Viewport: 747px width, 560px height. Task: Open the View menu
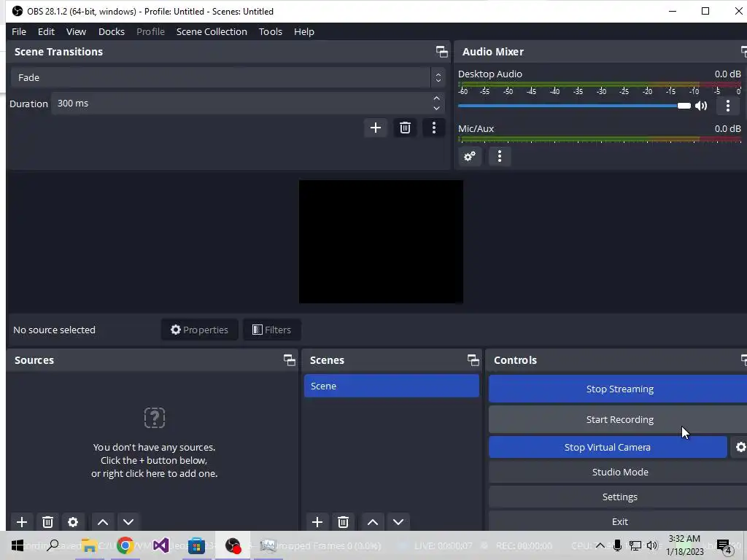pos(76,31)
